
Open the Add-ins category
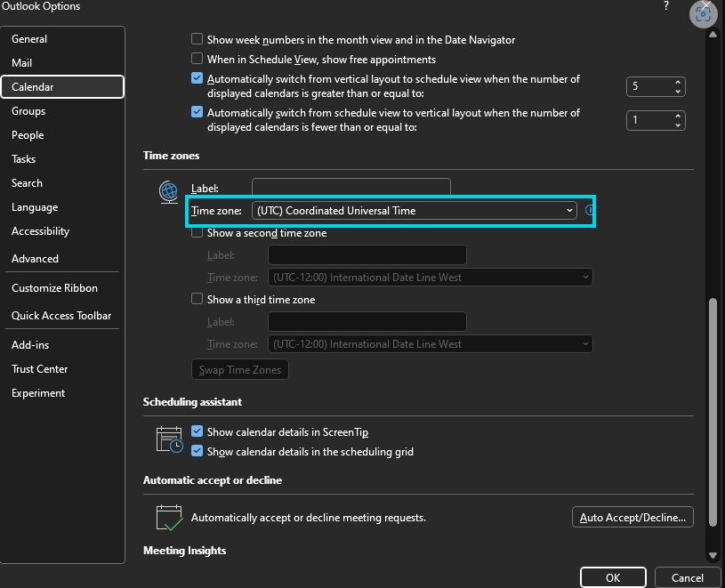62,345
